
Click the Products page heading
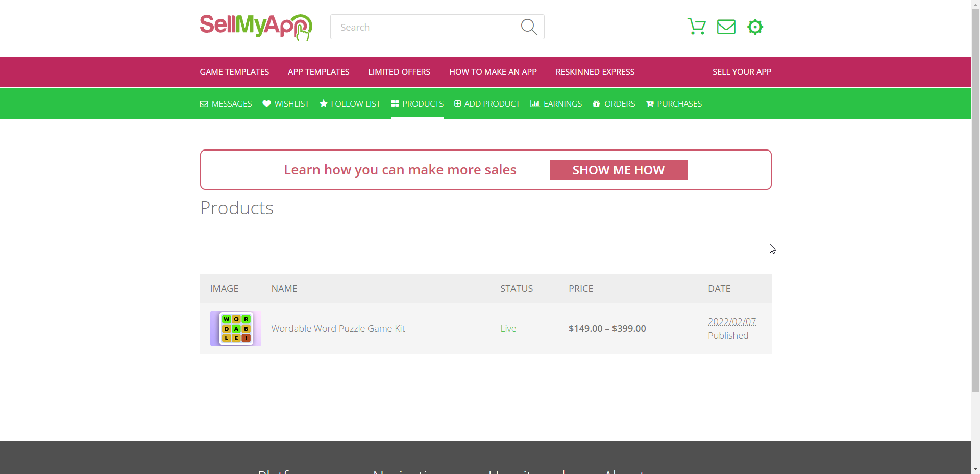point(237,208)
